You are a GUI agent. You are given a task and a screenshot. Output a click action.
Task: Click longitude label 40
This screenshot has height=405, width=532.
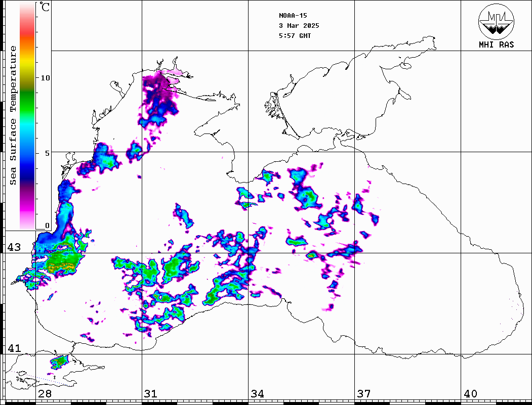tap(470, 393)
